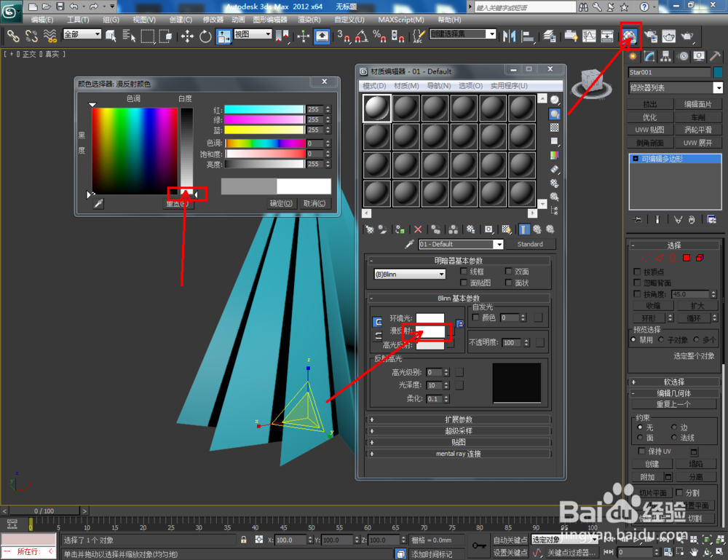Toggle checkered Background icon for material sample
This screenshot has width=728, height=560.
click(554, 127)
